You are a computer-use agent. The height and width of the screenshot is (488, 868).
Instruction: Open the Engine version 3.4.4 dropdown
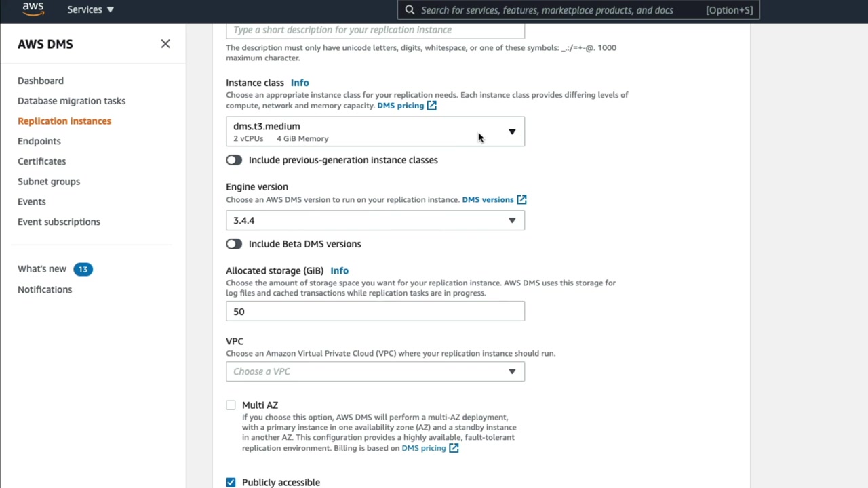[375, 220]
